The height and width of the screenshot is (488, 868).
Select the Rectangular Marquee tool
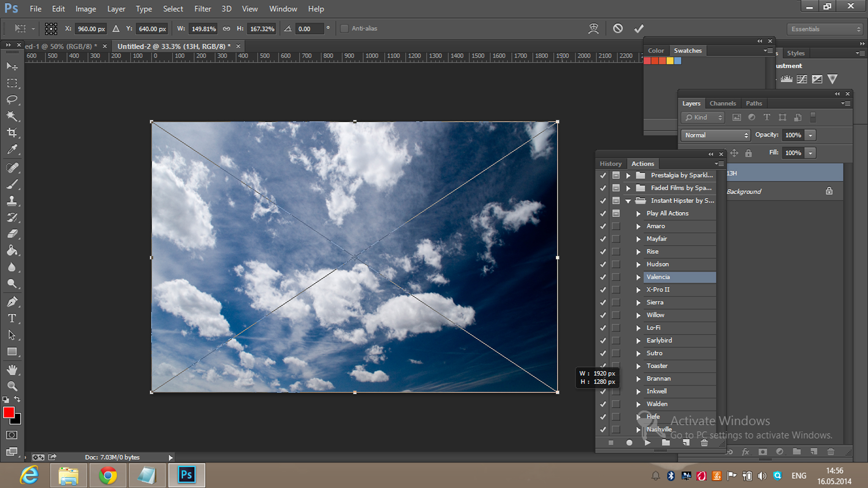pos(12,83)
